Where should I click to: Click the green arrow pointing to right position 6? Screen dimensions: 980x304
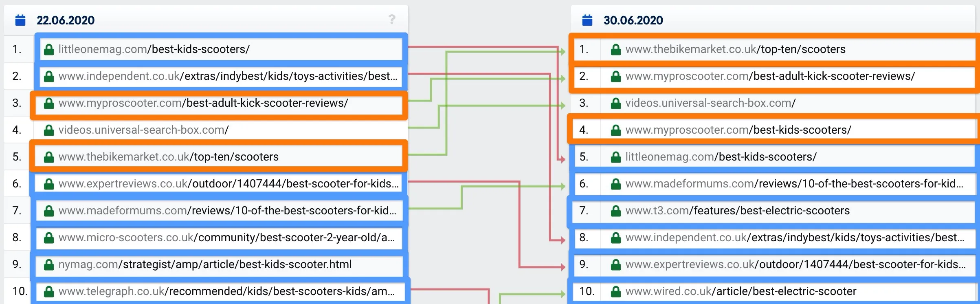[x=563, y=186]
